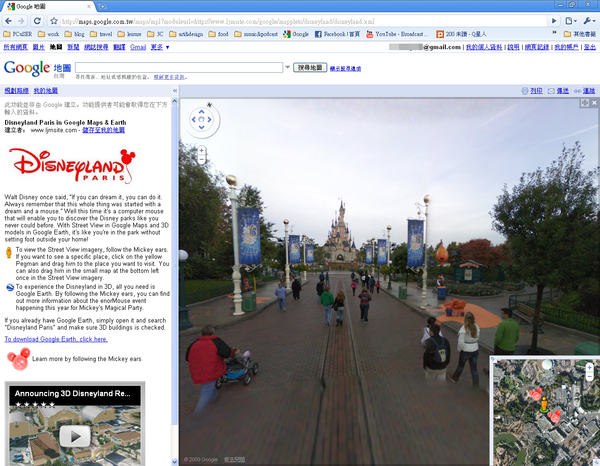
Task: Open the Chrome page menu
Action: 571,21
